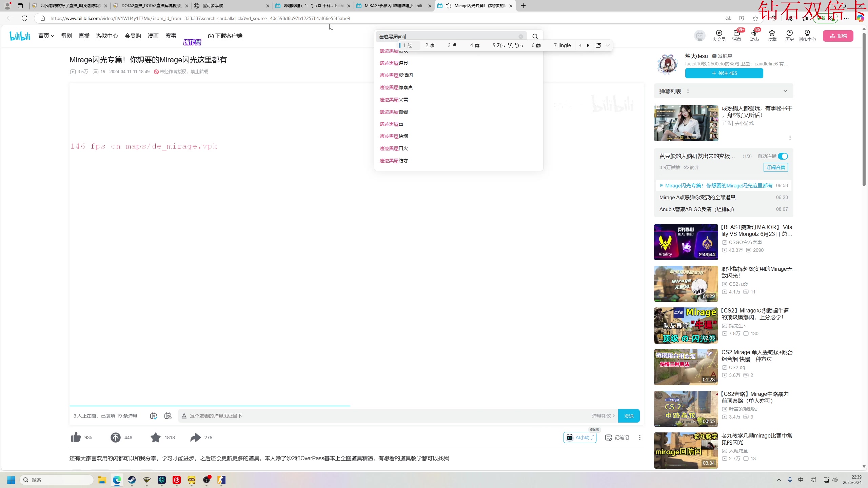Image resolution: width=868 pixels, height=488 pixels.
Task: Click 烛火desu uploader avatar
Action: coord(667,64)
